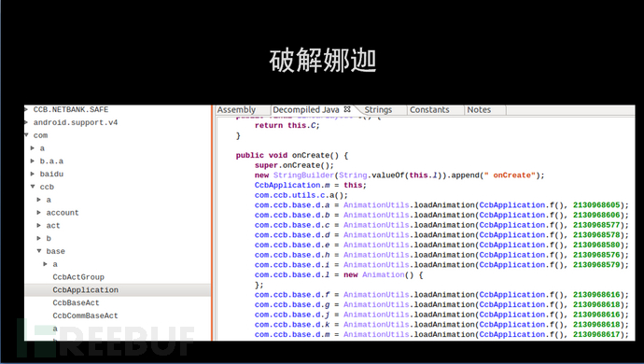Click the StringBuilder class reference
The height and width of the screenshot is (364, 644).
click(x=303, y=175)
